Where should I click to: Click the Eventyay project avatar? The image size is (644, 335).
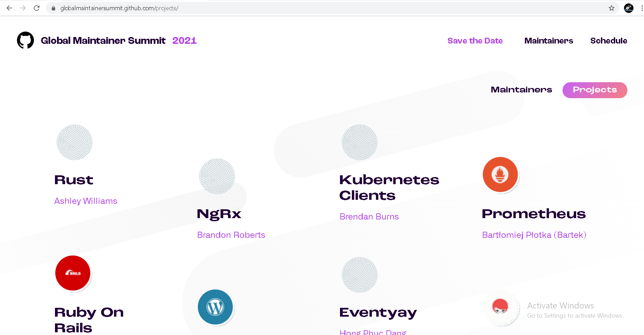tap(360, 275)
